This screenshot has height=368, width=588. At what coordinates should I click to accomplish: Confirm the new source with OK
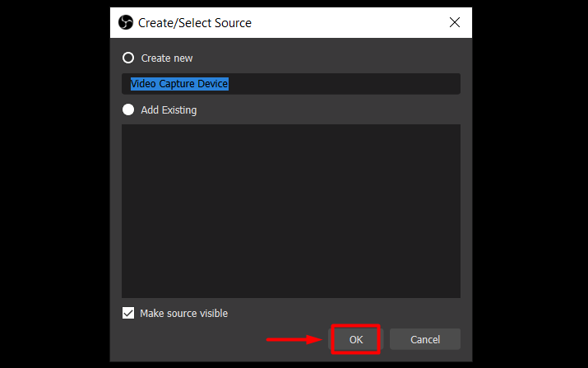[x=355, y=339]
